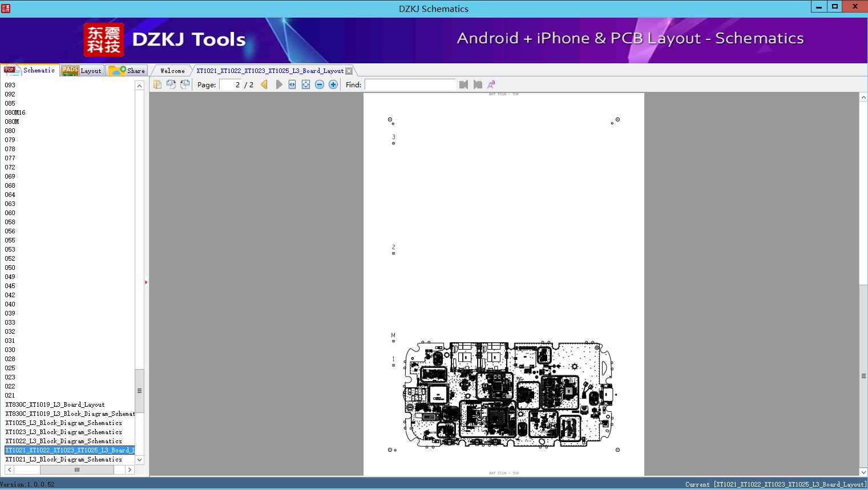Open XT1021_L3_Block_Diagram_Schematics file
Image resolution: width=868 pixels, height=490 pixels.
(x=64, y=459)
